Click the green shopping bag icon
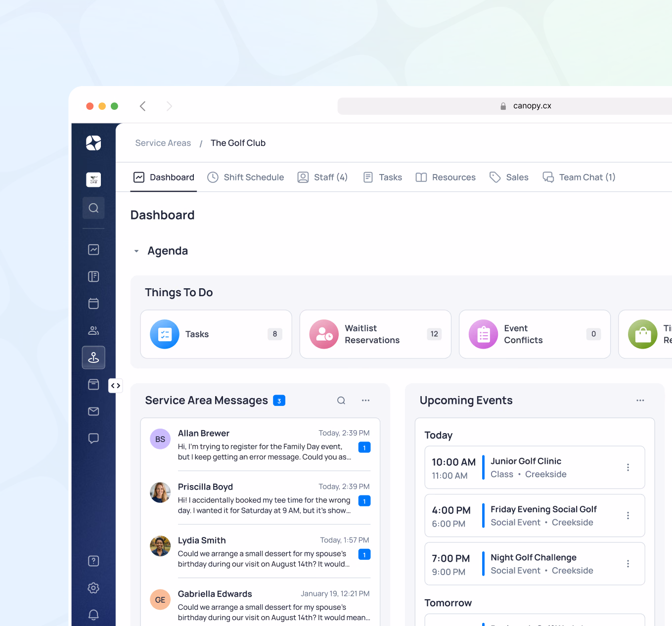 click(642, 334)
